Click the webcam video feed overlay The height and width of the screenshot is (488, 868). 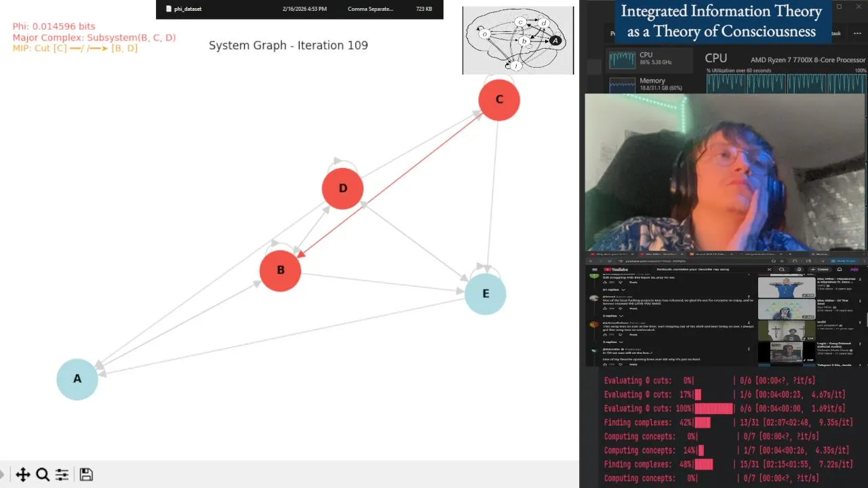[x=725, y=172]
